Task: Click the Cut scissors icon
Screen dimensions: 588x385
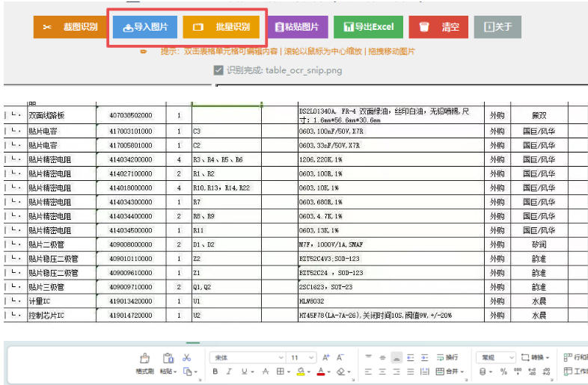Action: 187,358
